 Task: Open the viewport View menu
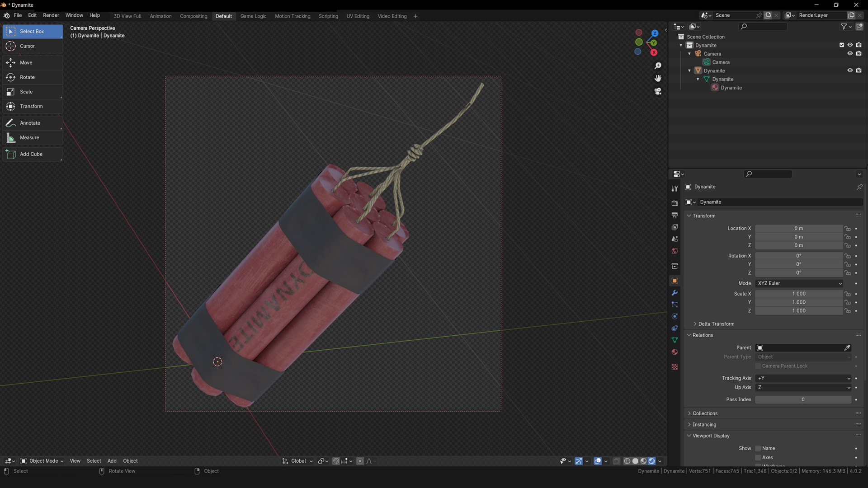click(x=75, y=461)
